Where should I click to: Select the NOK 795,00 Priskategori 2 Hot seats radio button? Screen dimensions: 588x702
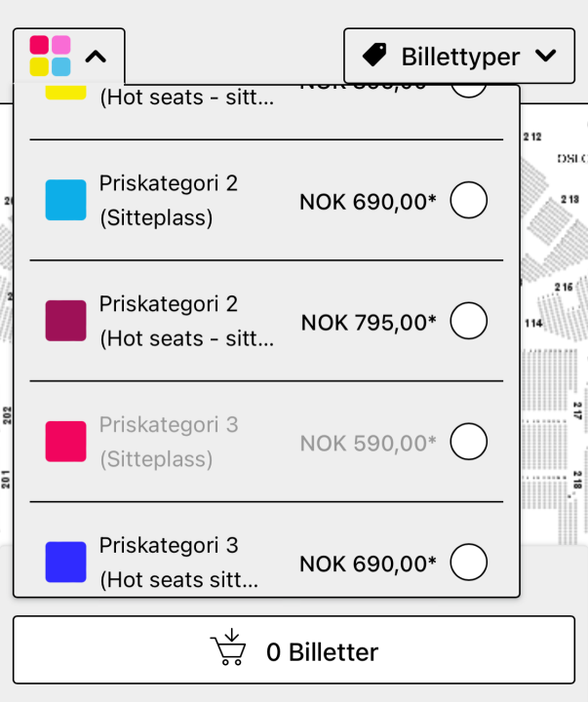click(x=469, y=322)
